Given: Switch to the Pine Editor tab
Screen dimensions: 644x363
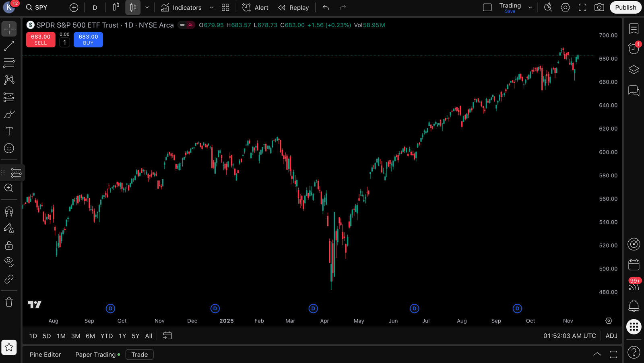Looking at the screenshot, I should (x=45, y=355).
